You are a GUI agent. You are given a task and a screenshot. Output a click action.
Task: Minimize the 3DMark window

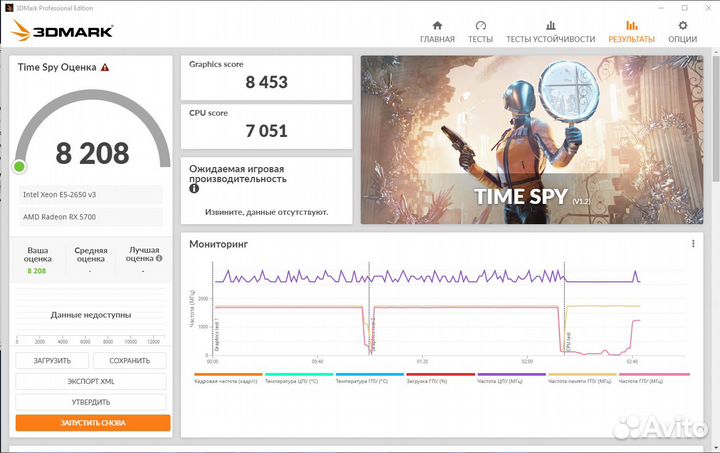661,8
